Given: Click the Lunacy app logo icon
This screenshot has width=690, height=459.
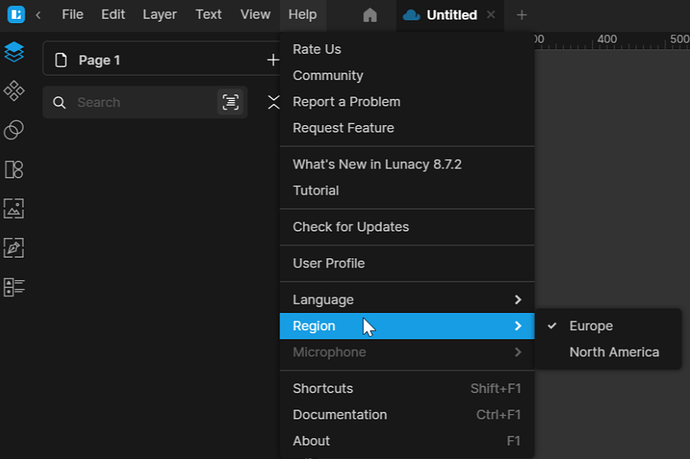Looking at the screenshot, I should coord(16,15).
